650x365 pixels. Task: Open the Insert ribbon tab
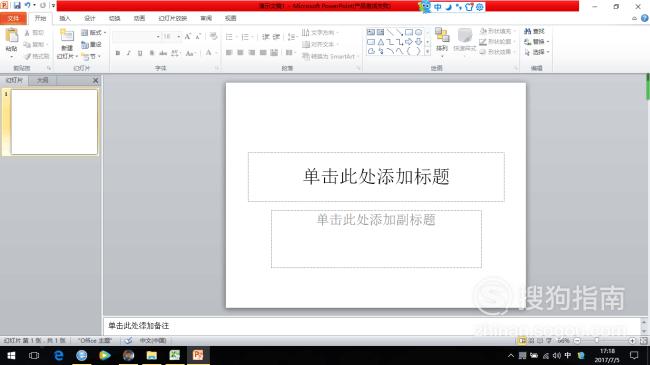click(x=65, y=18)
